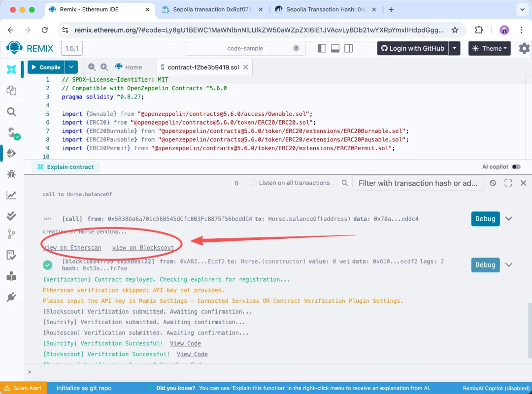This screenshot has width=532, height=394.
Task: Open the file Search sidebar icon
Action: (11, 112)
